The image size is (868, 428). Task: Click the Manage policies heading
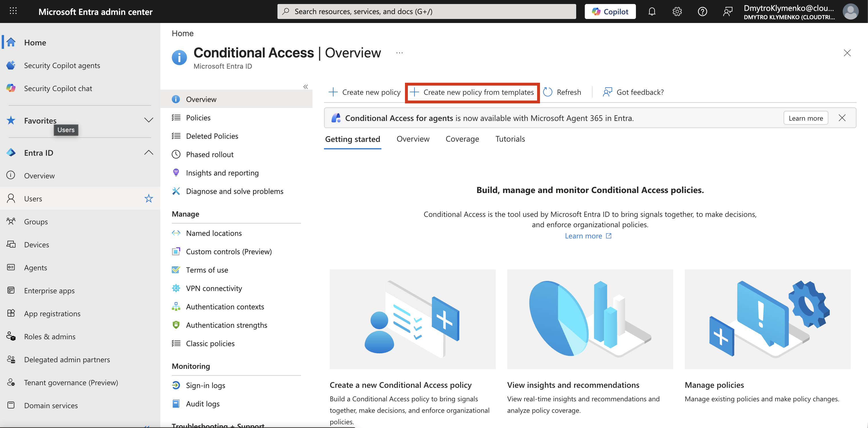pyautogui.click(x=714, y=385)
